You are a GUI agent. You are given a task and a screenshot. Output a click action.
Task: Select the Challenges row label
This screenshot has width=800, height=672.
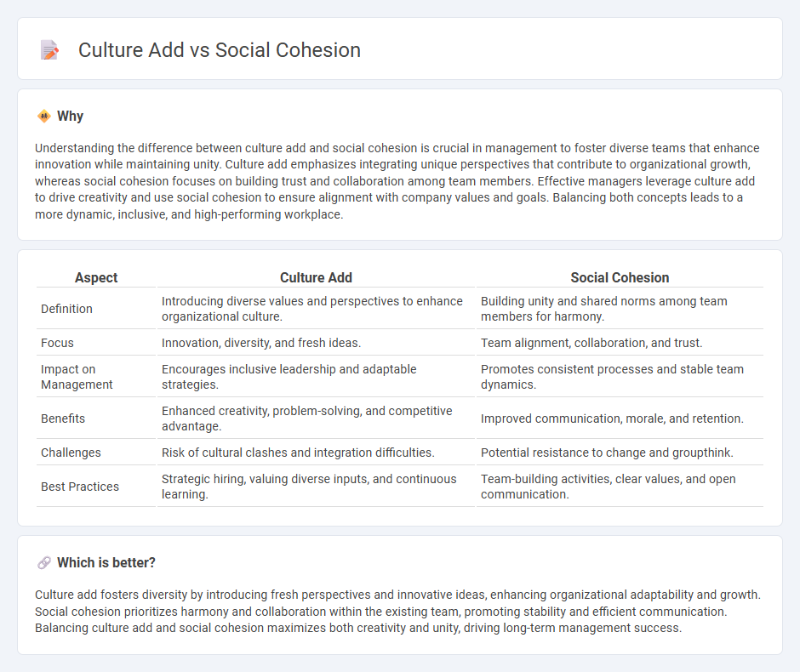click(x=71, y=453)
